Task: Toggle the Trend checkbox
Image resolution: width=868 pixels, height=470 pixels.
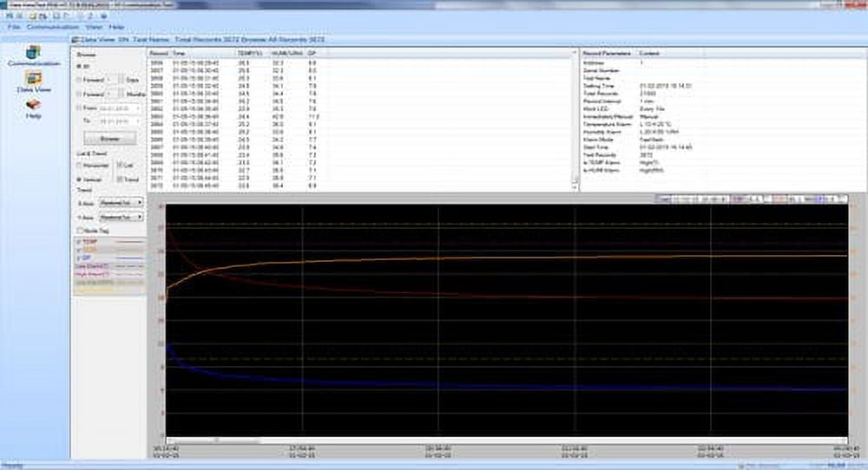Action: (x=119, y=179)
